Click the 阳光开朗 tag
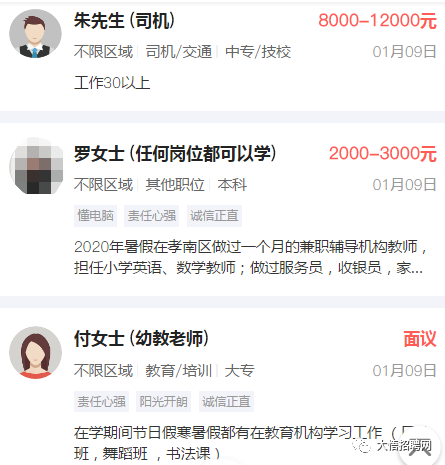The image size is (445, 465). click(163, 401)
